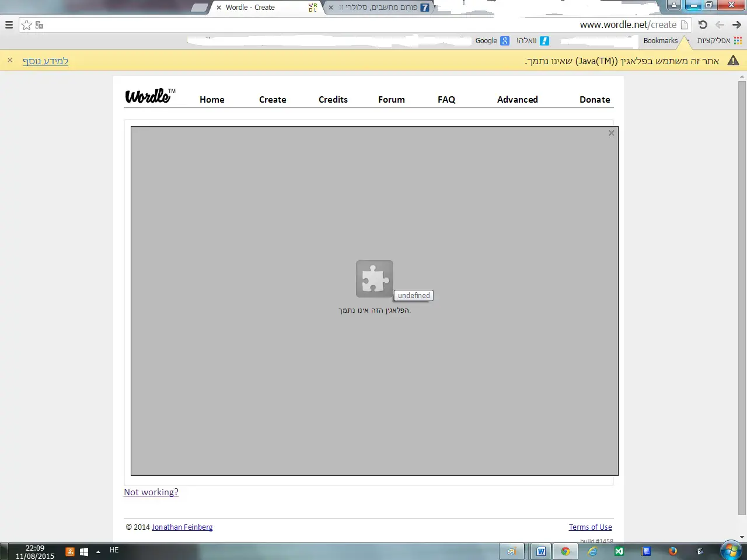
Task: Go to the Advanced menu item
Action: pyautogui.click(x=517, y=100)
